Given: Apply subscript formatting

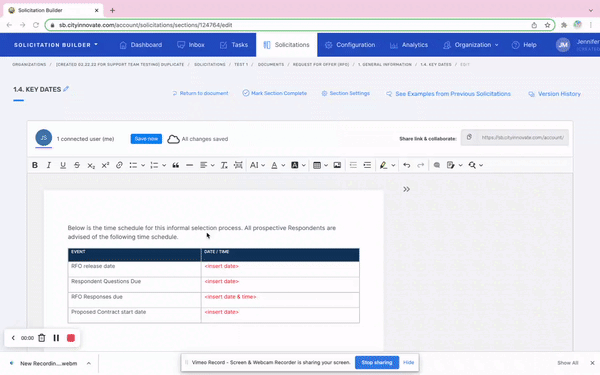Looking at the screenshot, I should (91, 165).
